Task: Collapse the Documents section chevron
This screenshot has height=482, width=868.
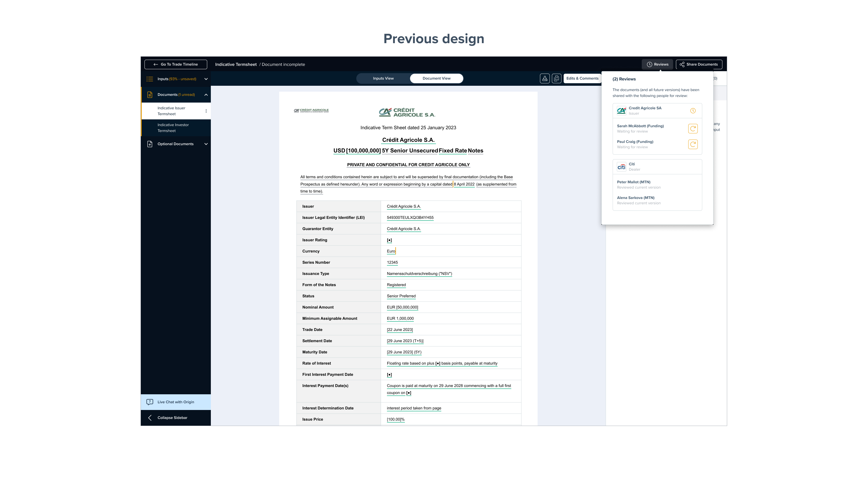Action: point(206,95)
